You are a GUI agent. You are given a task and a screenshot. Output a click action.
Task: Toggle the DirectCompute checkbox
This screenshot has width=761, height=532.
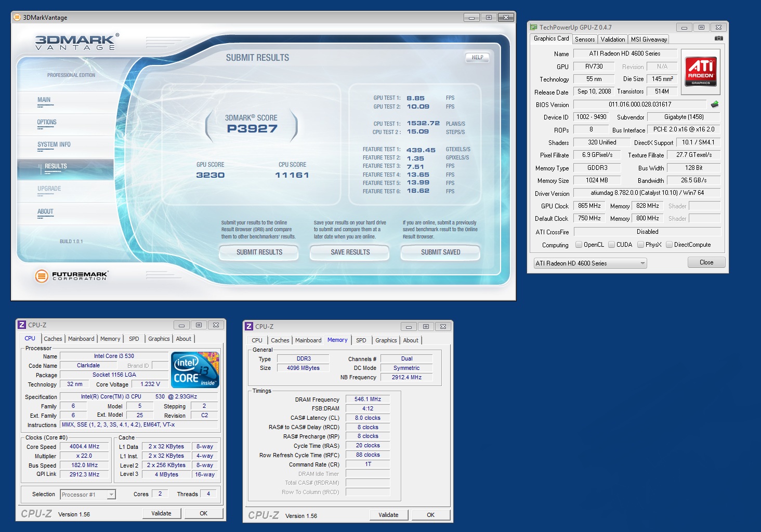pyautogui.click(x=670, y=245)
